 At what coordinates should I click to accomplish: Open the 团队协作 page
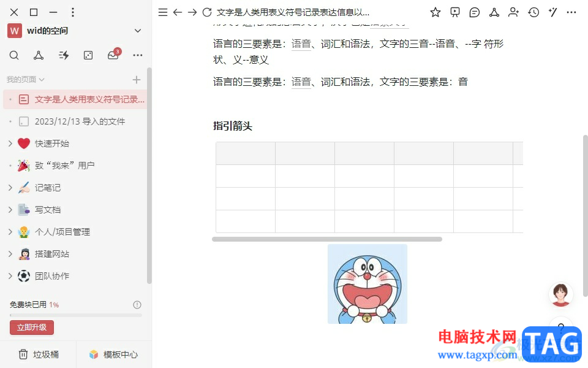pyautogui.click(x=51, y=277)
